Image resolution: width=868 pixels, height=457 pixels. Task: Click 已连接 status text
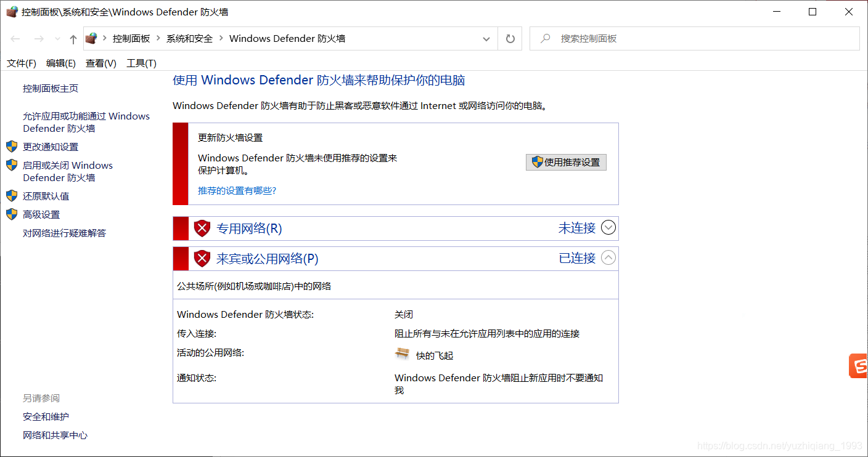[577, 257]
